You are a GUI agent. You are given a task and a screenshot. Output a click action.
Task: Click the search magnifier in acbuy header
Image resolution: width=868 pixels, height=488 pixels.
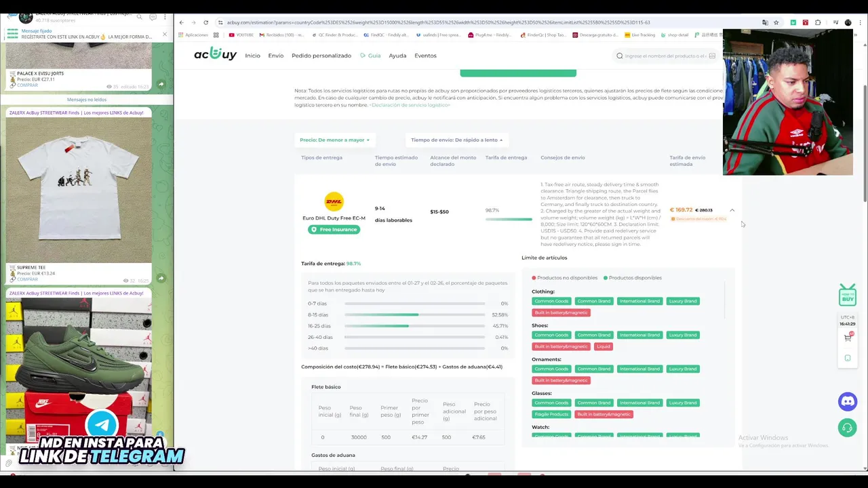click(619, 56)
